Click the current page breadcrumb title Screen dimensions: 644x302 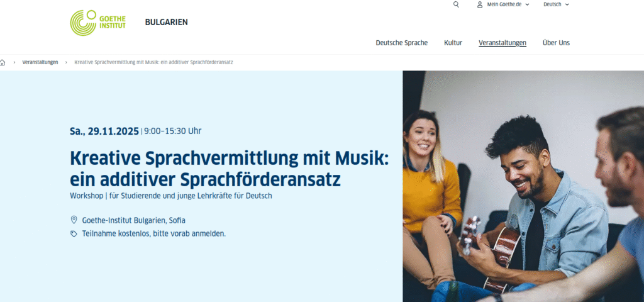[153, 62]
